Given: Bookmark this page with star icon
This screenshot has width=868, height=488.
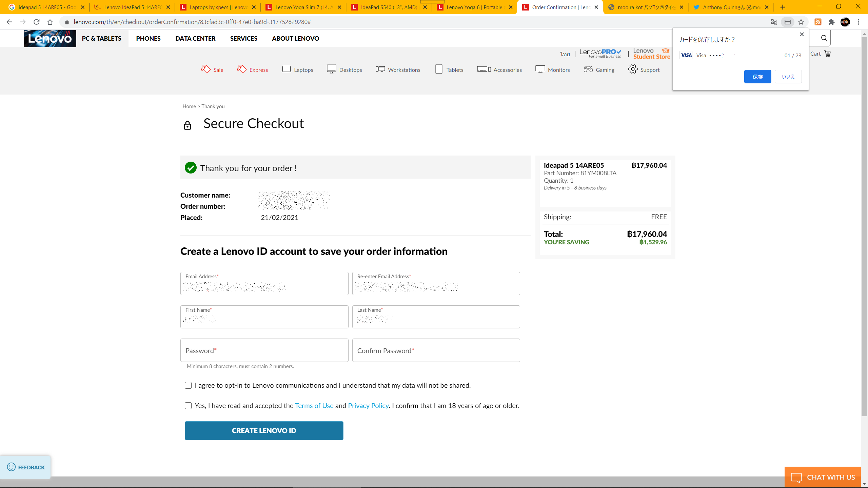Looking at the screenshot, I should (x=801, y=22).
